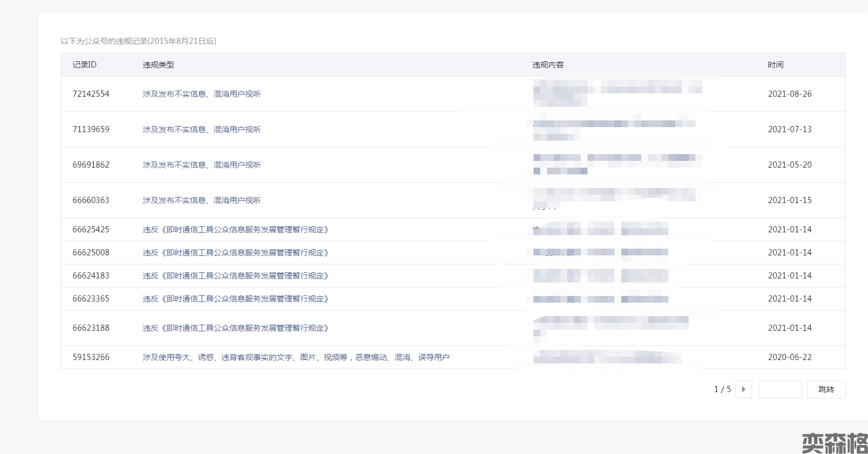Screen dimensions: 868x454
Task: Click the 违规内容 column header
Action: pyautogui.click(x=548, y=65)
